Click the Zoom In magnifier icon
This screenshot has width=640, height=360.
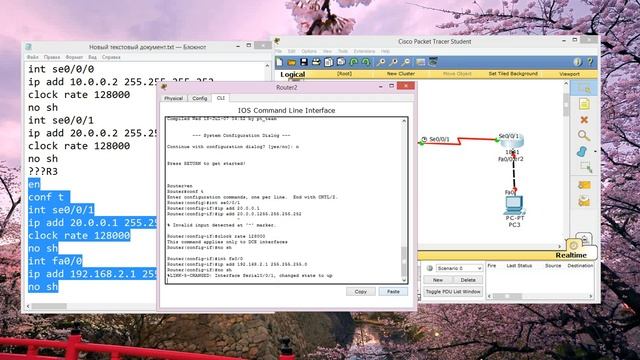tap(381, 62)
